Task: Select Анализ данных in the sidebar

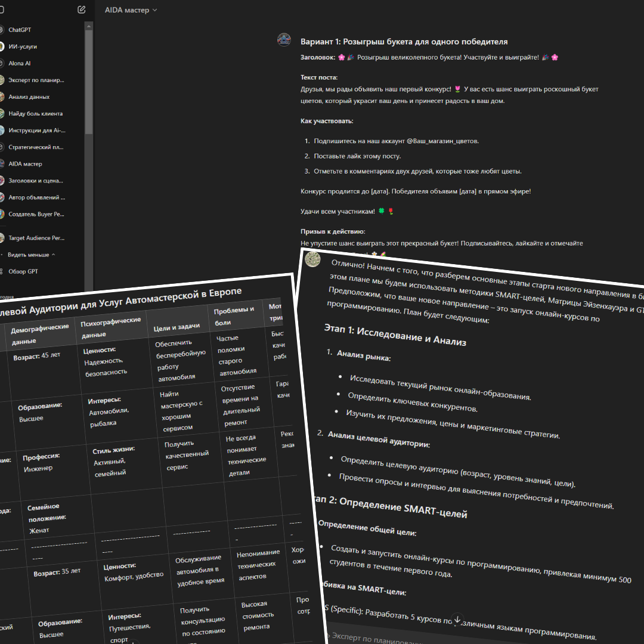Action: point(29,97)
